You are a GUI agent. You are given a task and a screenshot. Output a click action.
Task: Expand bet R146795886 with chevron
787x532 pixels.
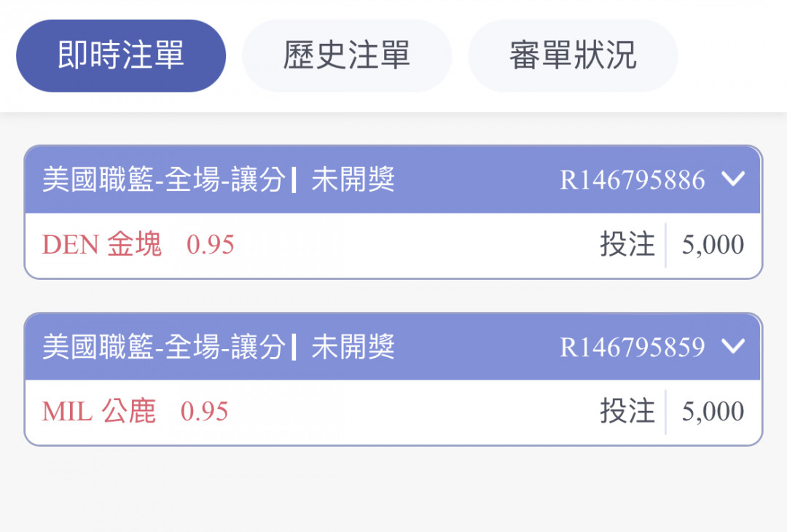(733, 179)
